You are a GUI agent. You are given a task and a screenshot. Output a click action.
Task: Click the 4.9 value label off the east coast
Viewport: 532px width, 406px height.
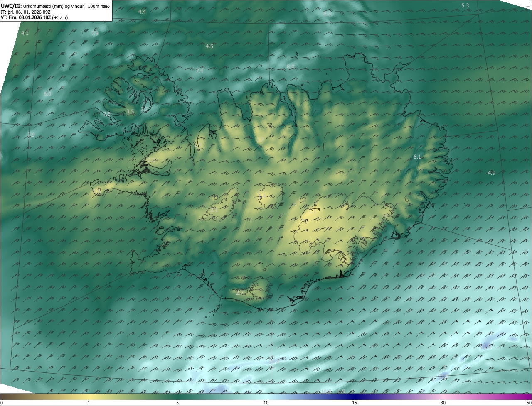492,172
